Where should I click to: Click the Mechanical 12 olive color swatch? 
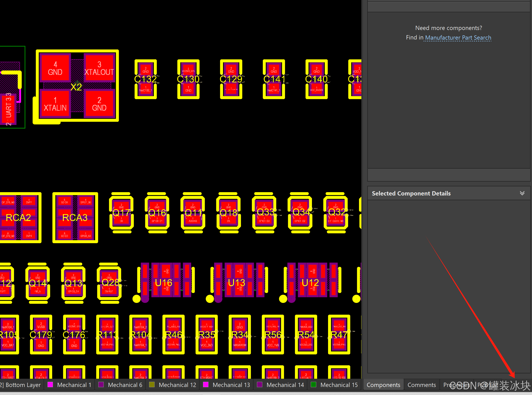pos(152,384)
